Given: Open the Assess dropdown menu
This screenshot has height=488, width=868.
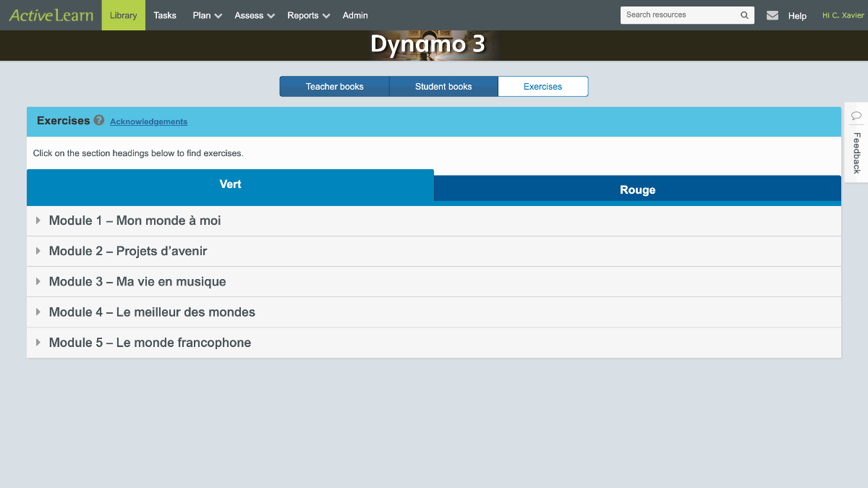Looking at the screenshot, I should [x=255, y=15].
